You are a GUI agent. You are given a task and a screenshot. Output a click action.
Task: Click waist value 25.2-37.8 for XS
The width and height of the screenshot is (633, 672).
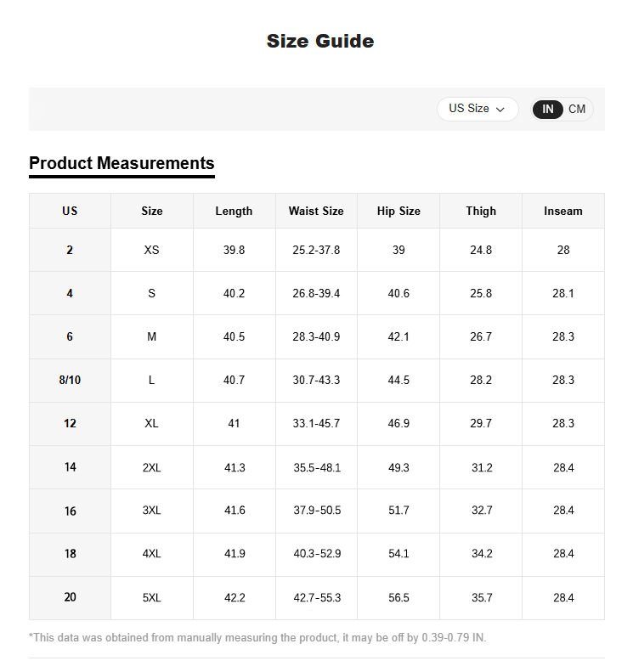click(316, 250)
